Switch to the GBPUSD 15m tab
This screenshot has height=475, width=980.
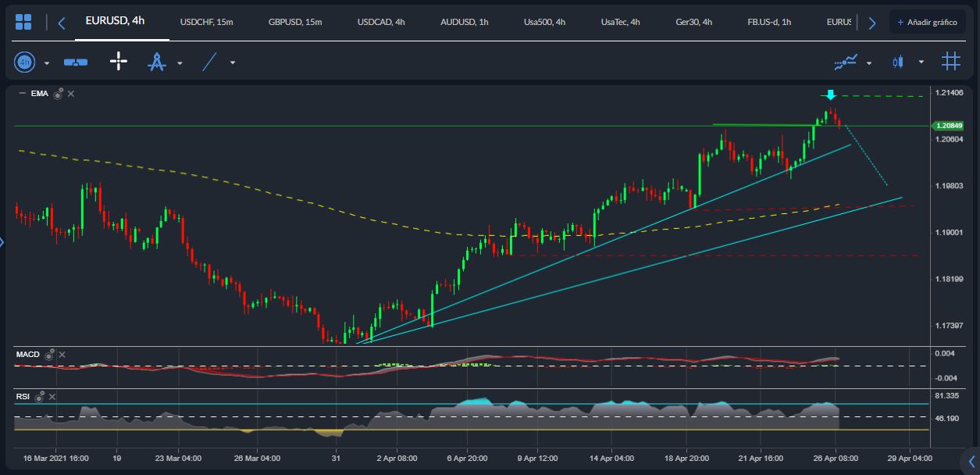(295, 22)
